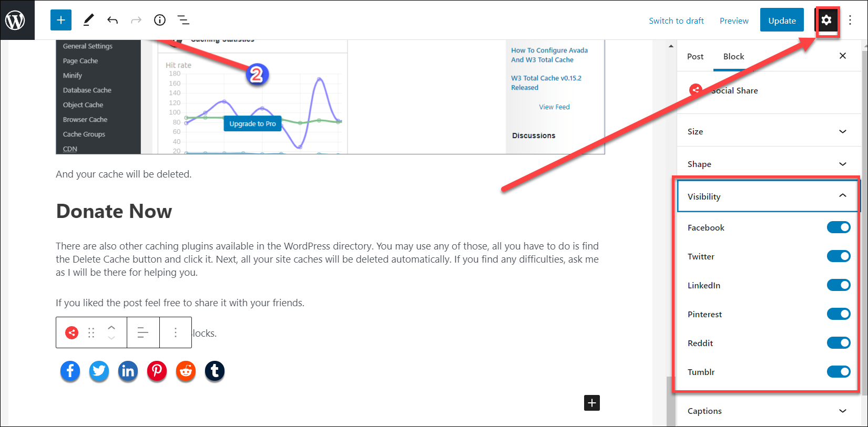
Task: Change block alignment in toolbar
Action: pyautogui.click(x=143, y=332)
